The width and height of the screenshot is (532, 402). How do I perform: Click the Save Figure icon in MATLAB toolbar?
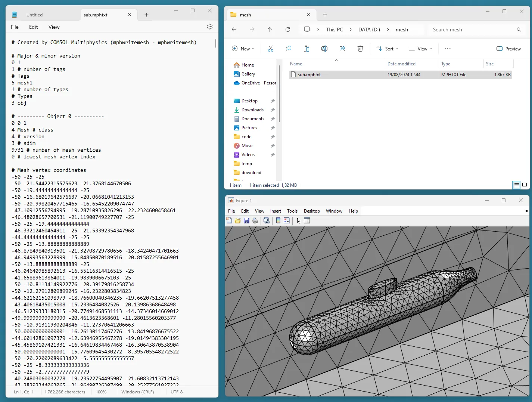click(246, 221)
